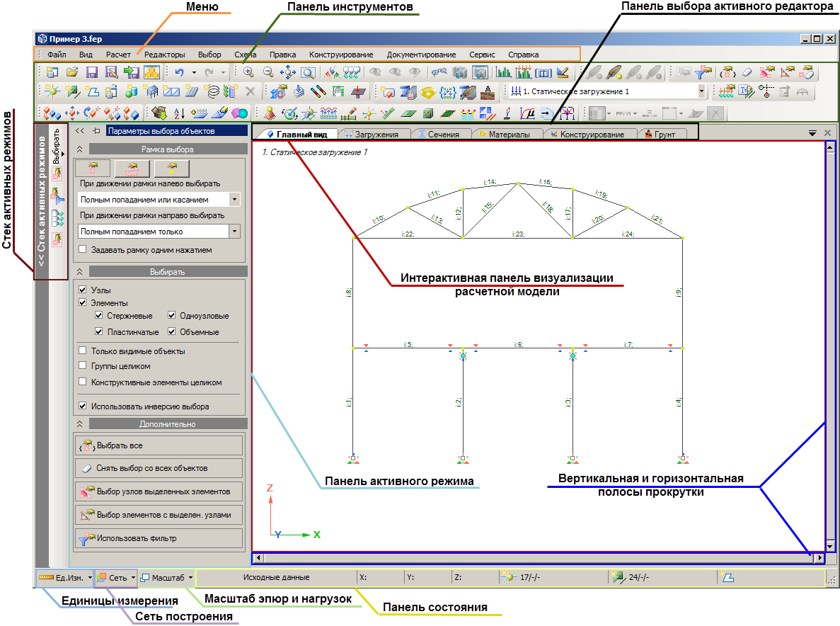
Task: Open the Файл menu
Action: point(57,54)
